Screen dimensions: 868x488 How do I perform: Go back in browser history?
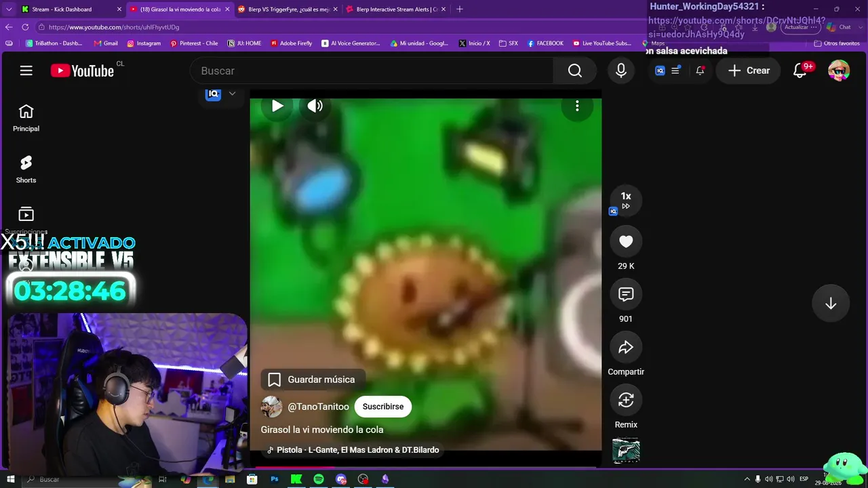point(9,27)
